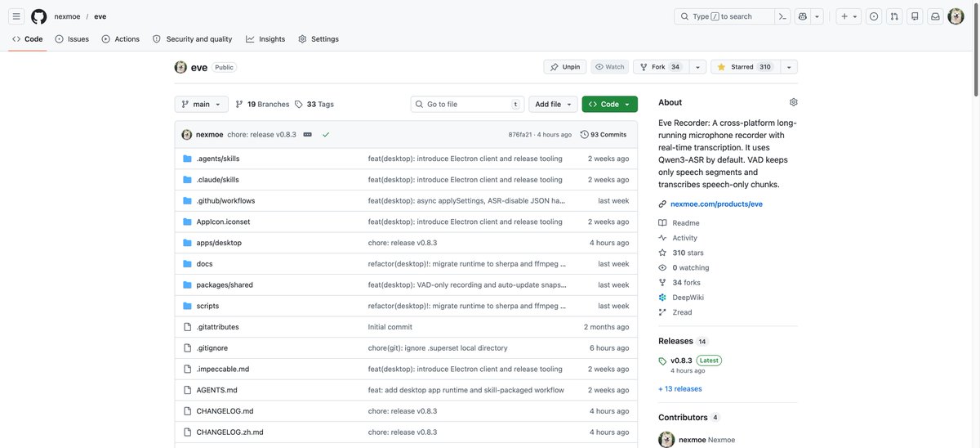
Task: Click the commit status check mark
Action: point(326,134)
